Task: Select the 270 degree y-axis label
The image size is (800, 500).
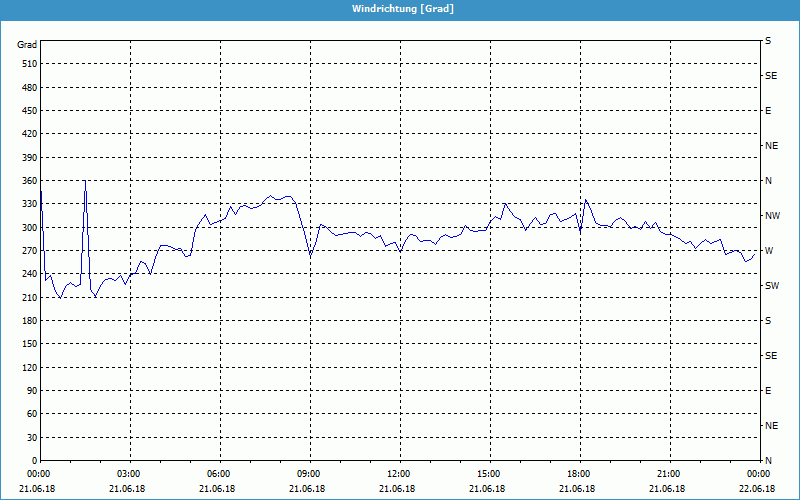Action: tap(27, 251)
